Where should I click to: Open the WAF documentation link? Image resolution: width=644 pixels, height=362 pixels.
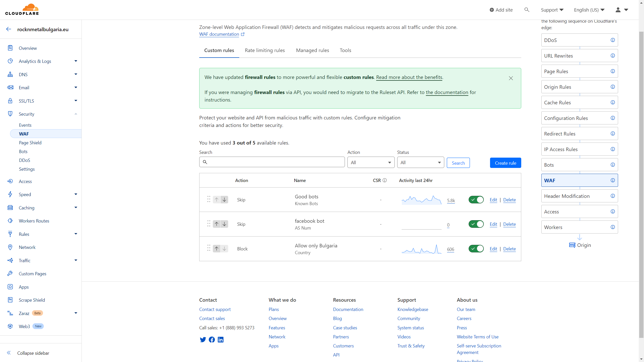tap(219, 34)
